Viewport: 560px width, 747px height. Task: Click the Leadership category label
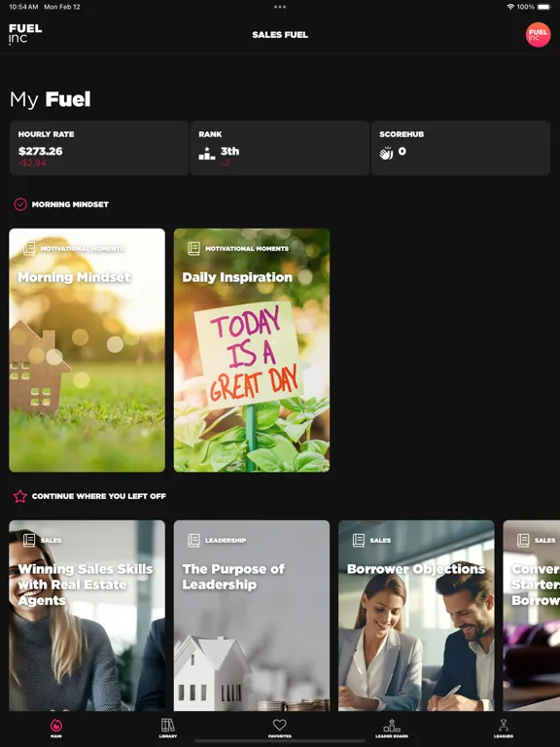[226, 540]
